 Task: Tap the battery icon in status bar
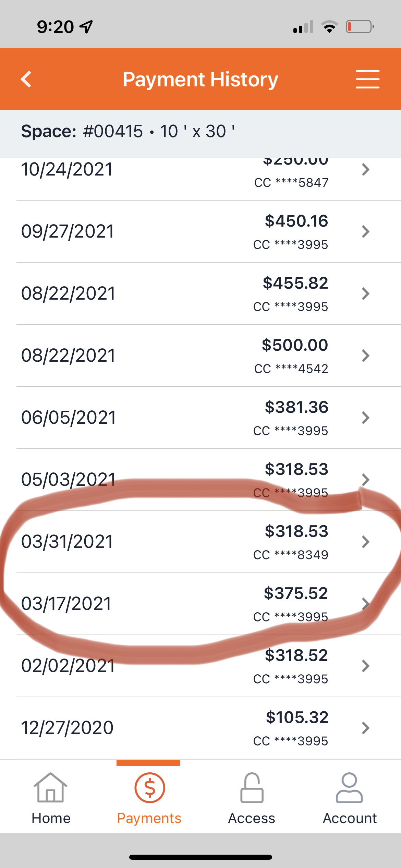pos(360,27)
